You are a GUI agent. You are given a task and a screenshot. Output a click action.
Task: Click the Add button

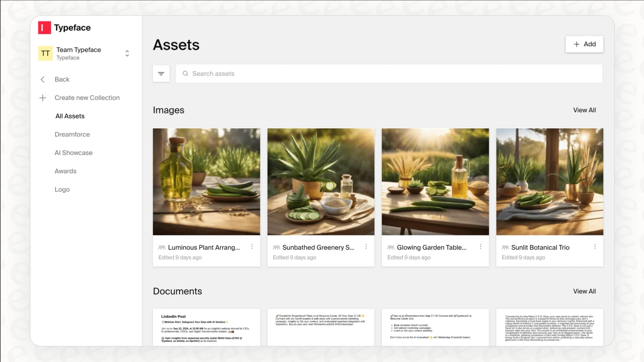click(584, 44)
